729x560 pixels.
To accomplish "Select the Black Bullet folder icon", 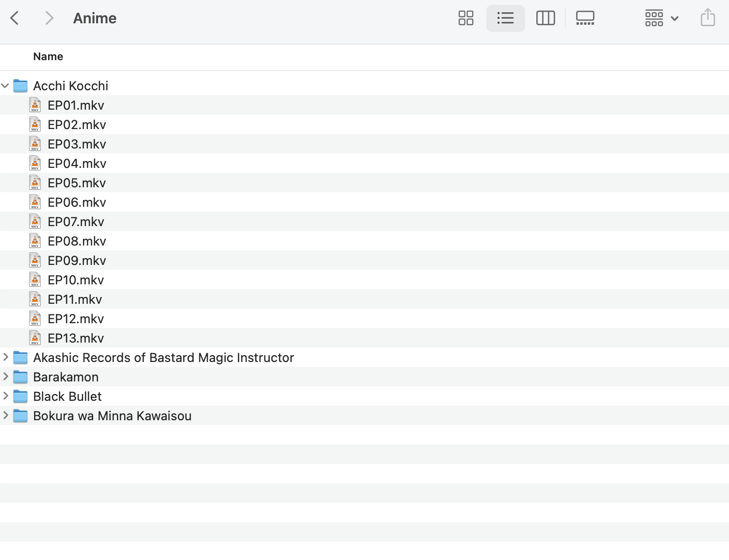I will click(x=20, y=396).
